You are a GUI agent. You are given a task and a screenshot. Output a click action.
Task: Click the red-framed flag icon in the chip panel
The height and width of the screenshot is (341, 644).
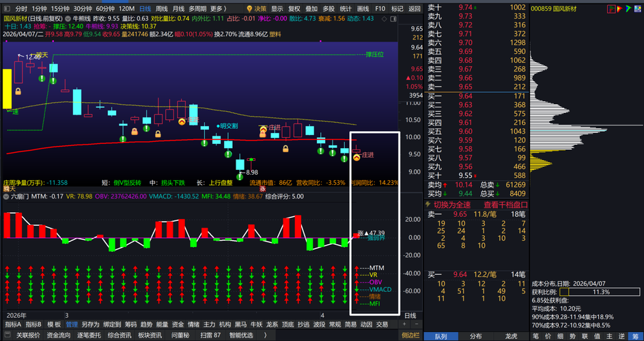click(611, 9)
